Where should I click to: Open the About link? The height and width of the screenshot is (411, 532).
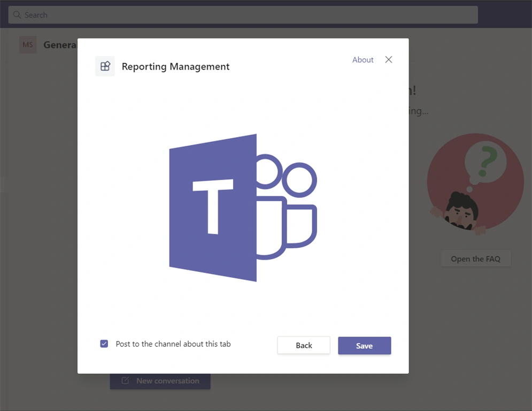[x=363, y=60]
